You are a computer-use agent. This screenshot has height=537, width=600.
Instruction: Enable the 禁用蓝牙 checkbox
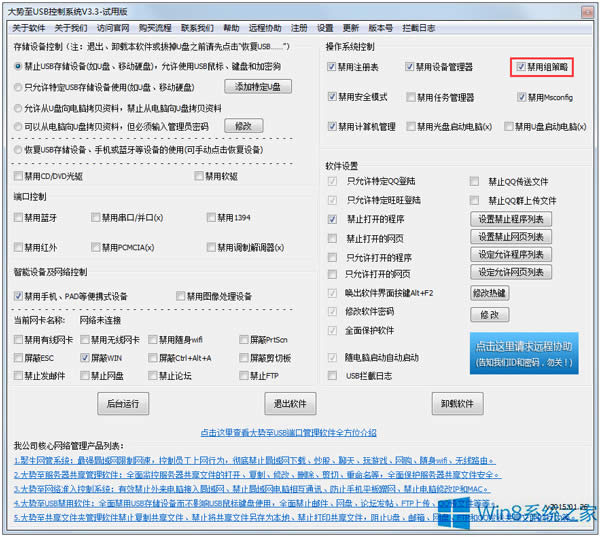point(18,217)
